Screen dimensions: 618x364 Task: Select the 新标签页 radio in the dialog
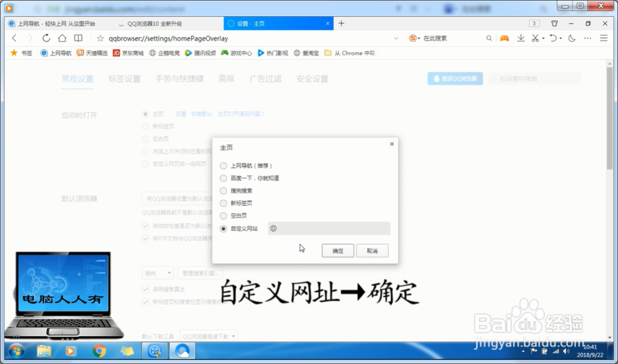[x=224, y=203]
